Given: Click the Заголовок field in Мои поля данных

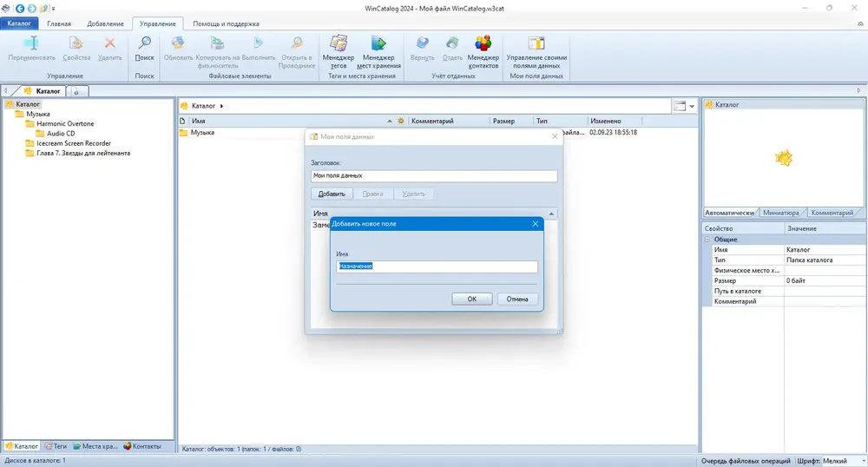Looking at the screenshot, I should point(434,175).
